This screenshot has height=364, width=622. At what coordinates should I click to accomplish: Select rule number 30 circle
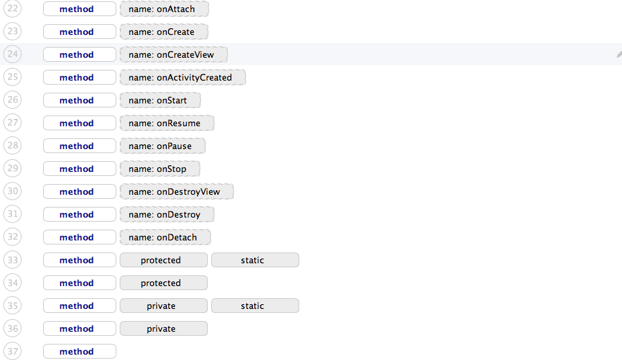(13, 191)
